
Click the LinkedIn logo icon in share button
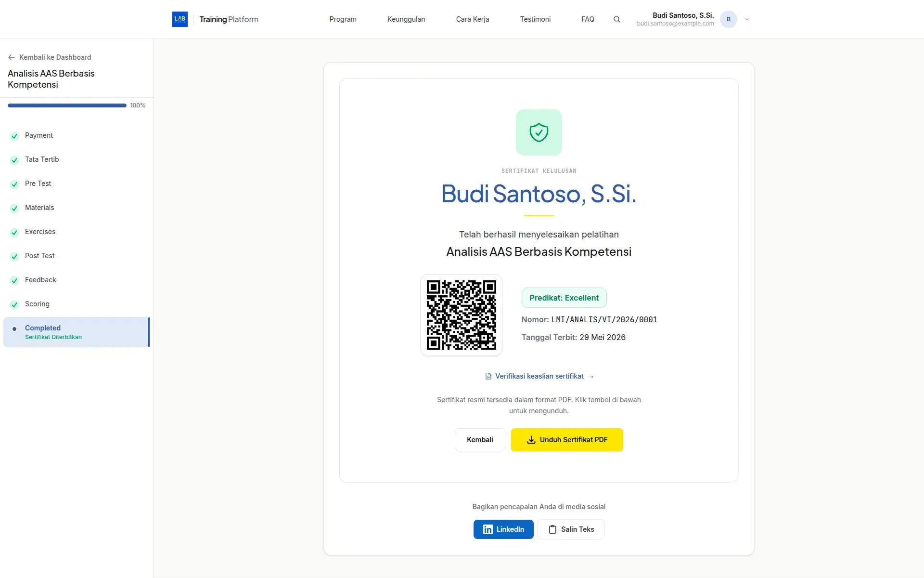click(488, 529)
